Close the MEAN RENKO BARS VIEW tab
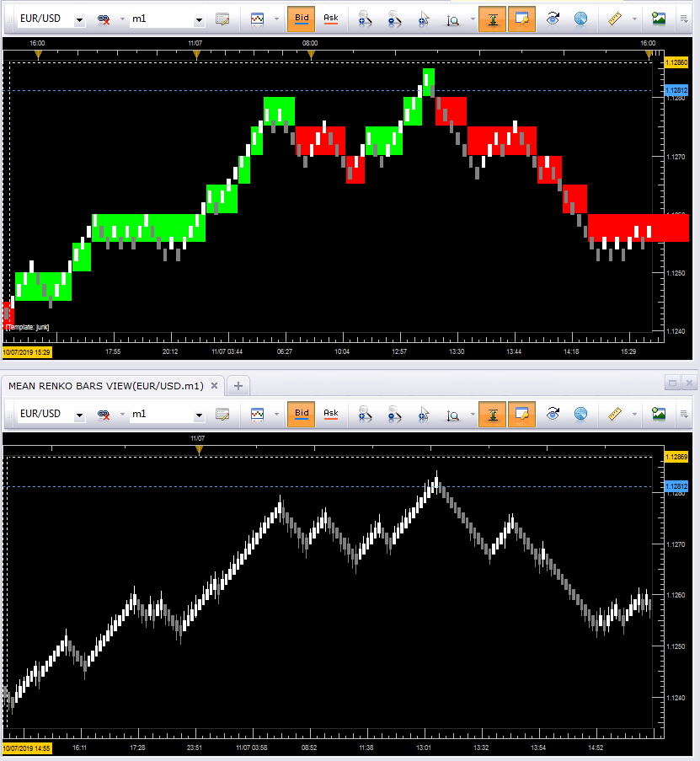 click(x=214, y=386)
